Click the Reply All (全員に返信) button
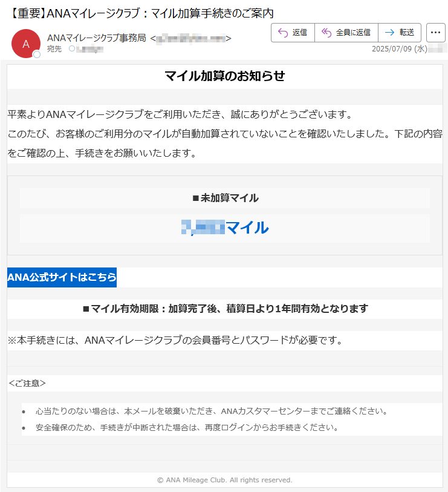The width and height of the screenshot is (448, 492). 346,33
